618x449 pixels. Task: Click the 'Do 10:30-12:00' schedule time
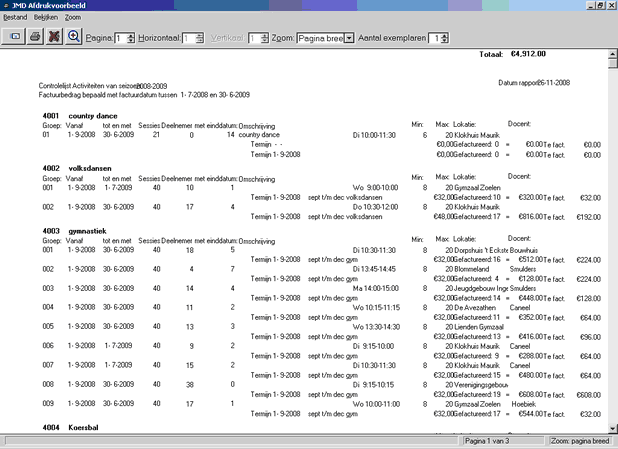coord(375,207)
